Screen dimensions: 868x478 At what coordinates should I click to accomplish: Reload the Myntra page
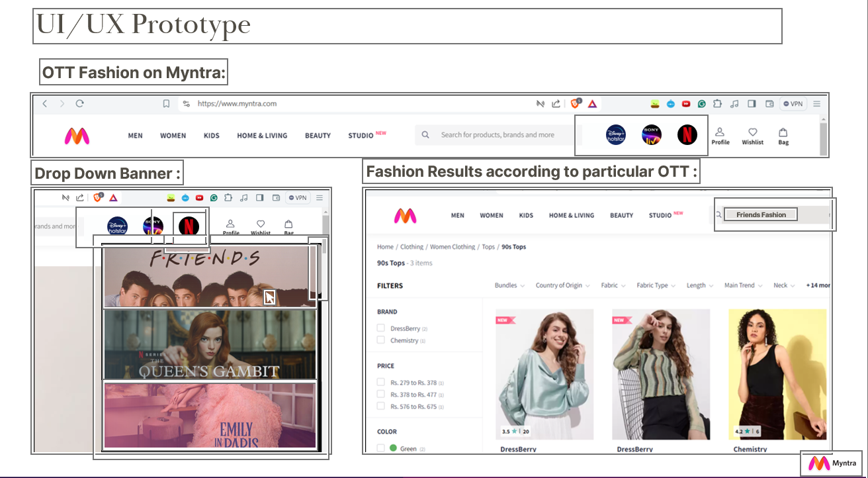[80, 104]
